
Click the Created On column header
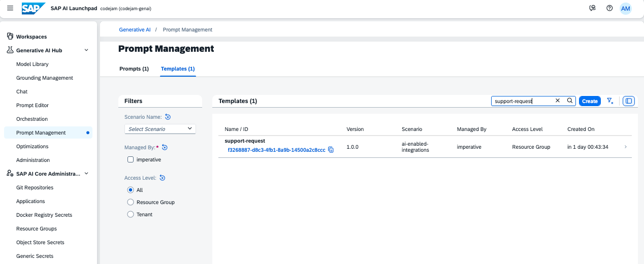(581, 129)
